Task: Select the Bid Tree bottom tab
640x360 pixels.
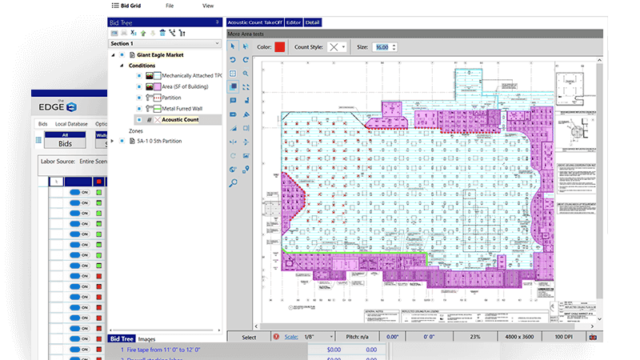Action: (x=122, y=339)
